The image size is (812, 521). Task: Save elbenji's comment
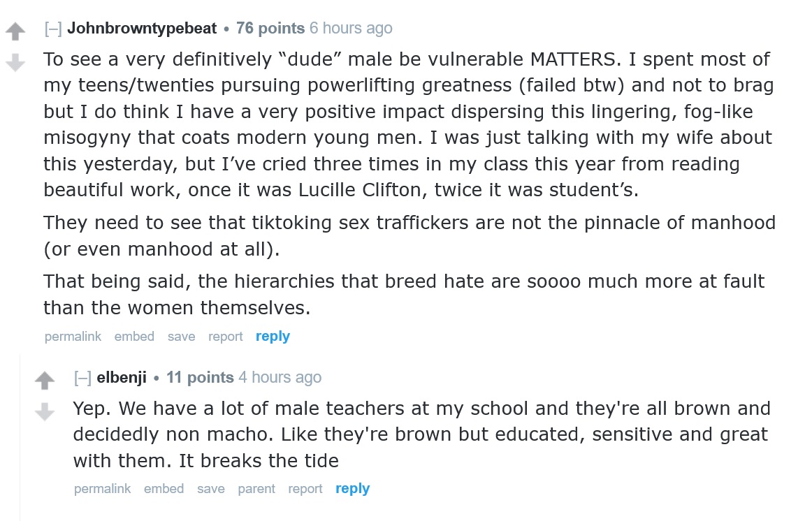[210, 489]
